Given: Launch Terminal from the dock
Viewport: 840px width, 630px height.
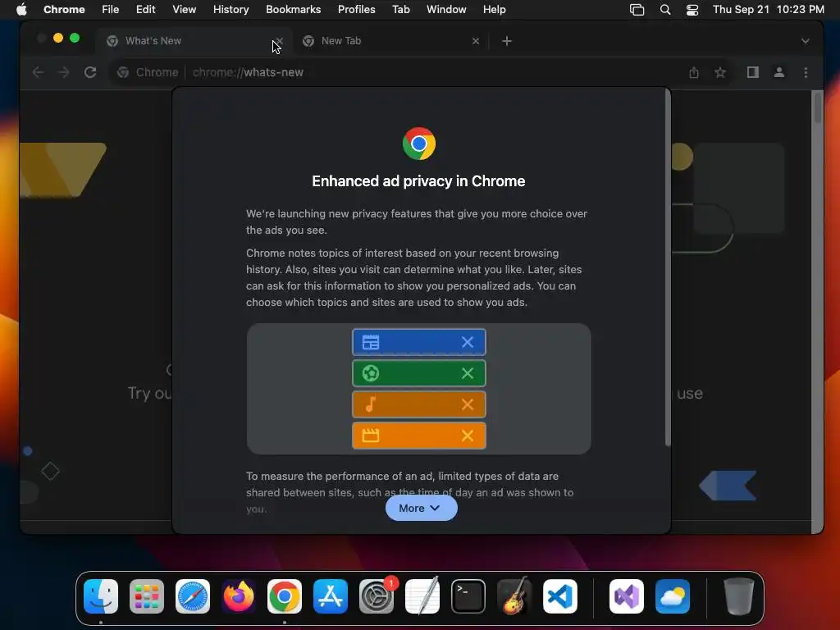Looking at the screenshot, I should pos(468,596).
